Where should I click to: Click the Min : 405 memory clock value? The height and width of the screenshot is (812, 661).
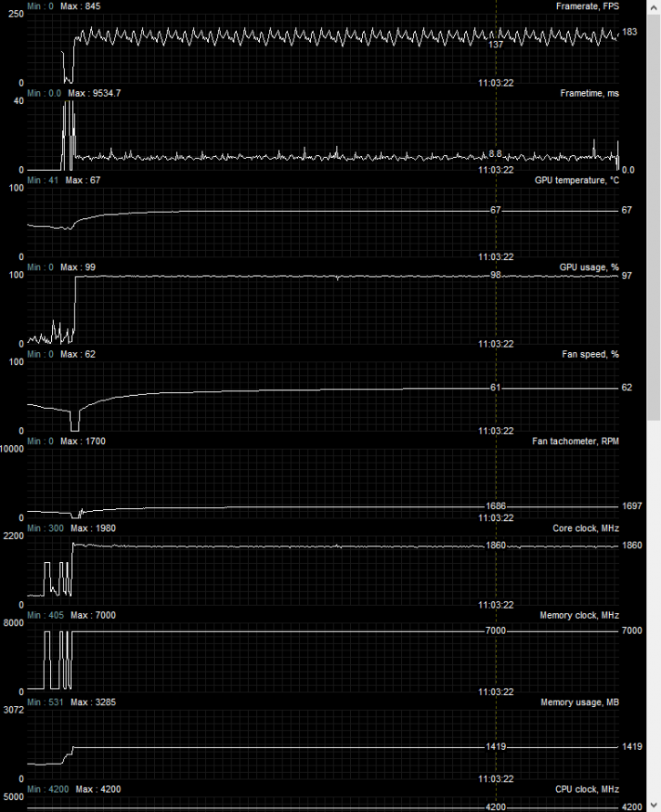tap(46, 615)
